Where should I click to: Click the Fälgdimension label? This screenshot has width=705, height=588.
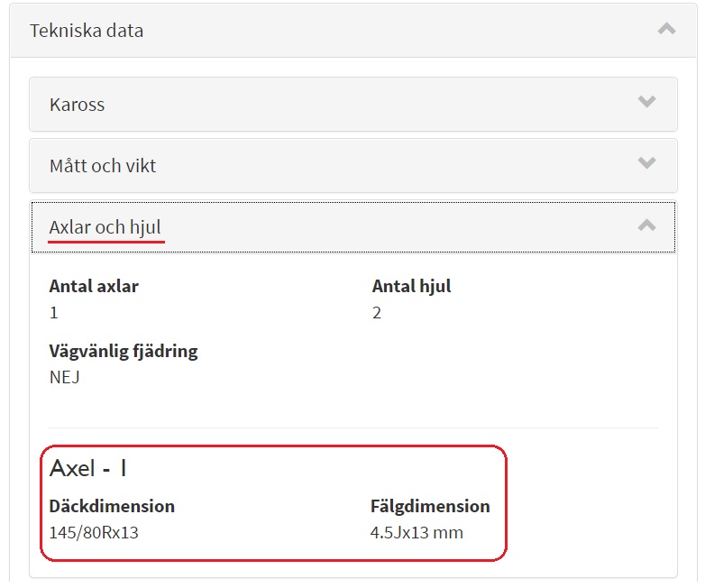coord(430,506)
